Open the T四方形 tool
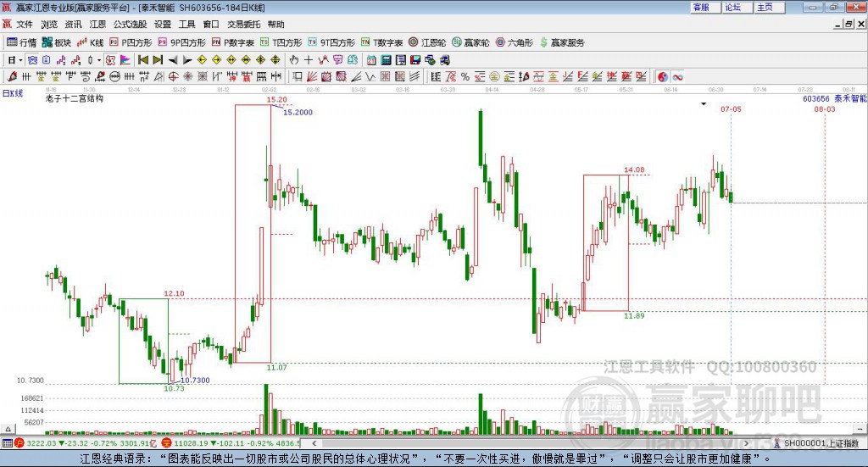 coord(281,42)
